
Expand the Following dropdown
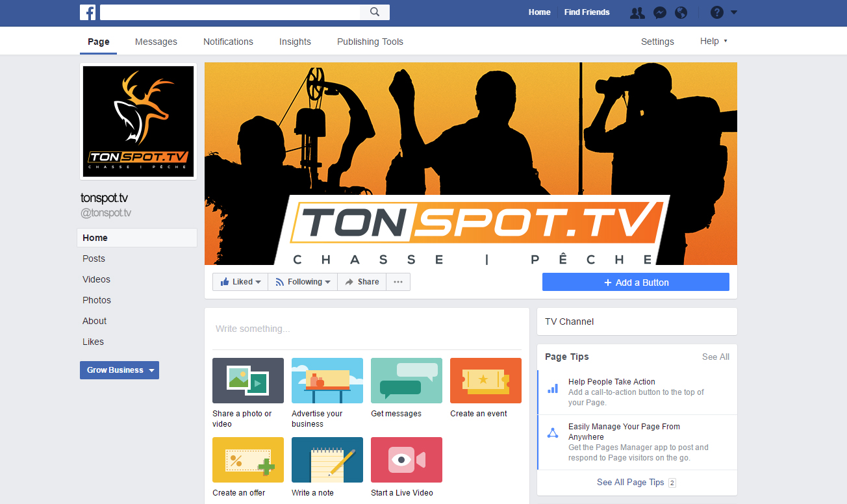click(x=303, y=282)
